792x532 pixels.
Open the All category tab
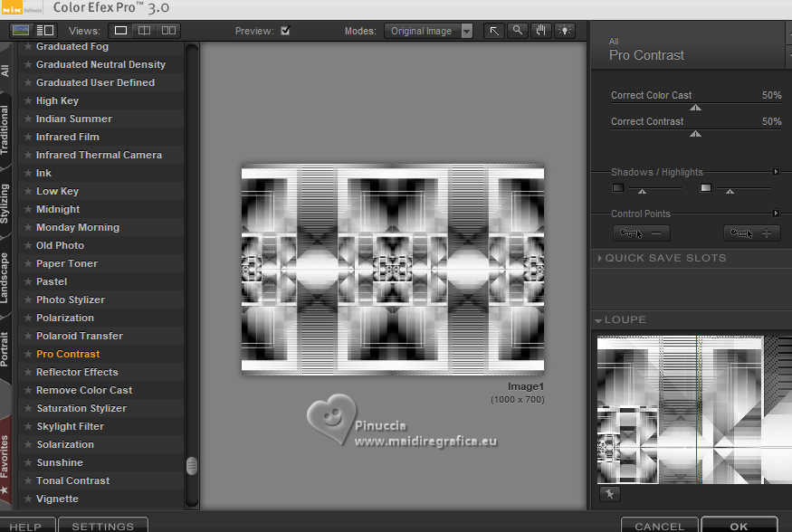click(x=5, y=71)
